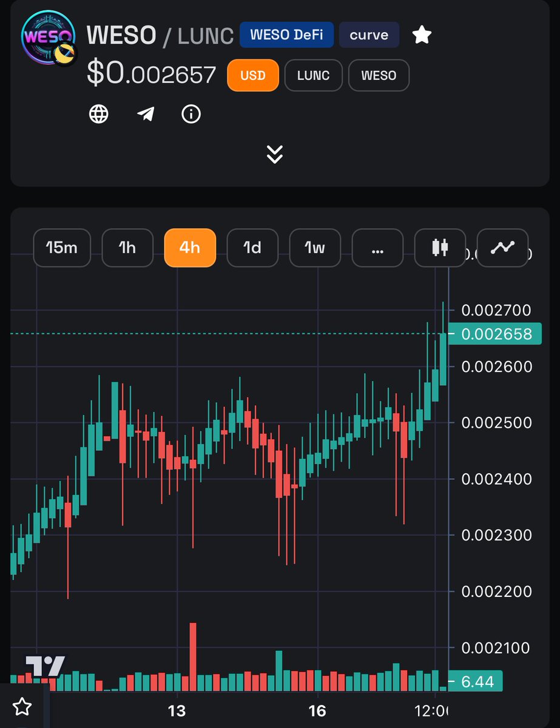Click the star icon at the bottom left corner
The height and width of the screenshot is (728, 560).
22,706
